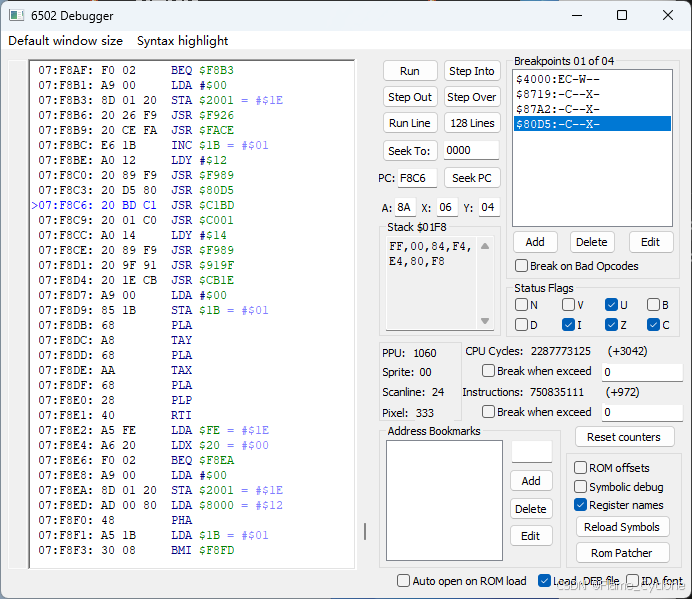Toggle the Z status flag
This screenshot has width=692, height=599.
[x=611, y=325]
